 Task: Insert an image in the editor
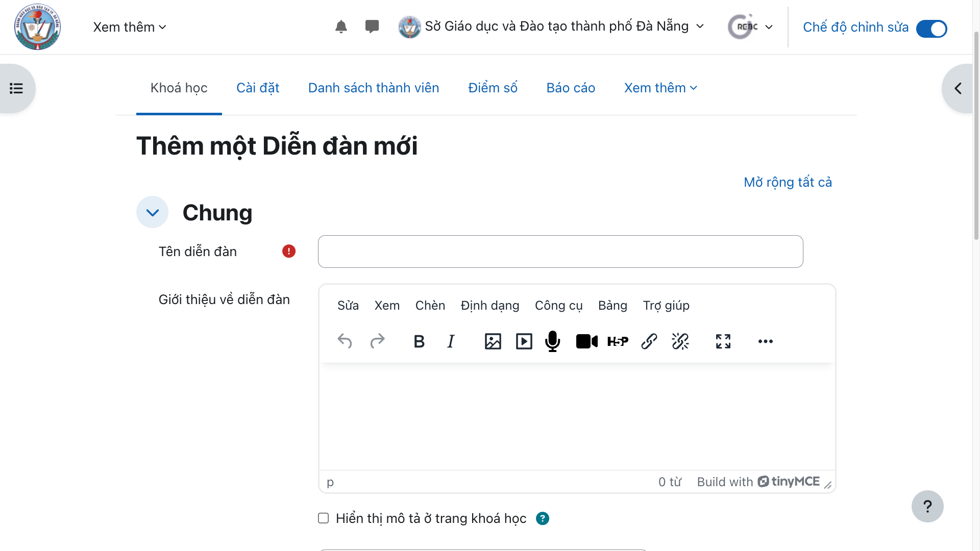tap(493, 341)
